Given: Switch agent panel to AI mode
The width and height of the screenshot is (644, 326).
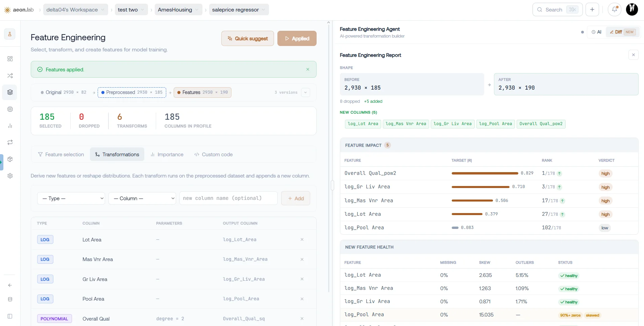Looking at the screenshot, I should click(596, 32).
